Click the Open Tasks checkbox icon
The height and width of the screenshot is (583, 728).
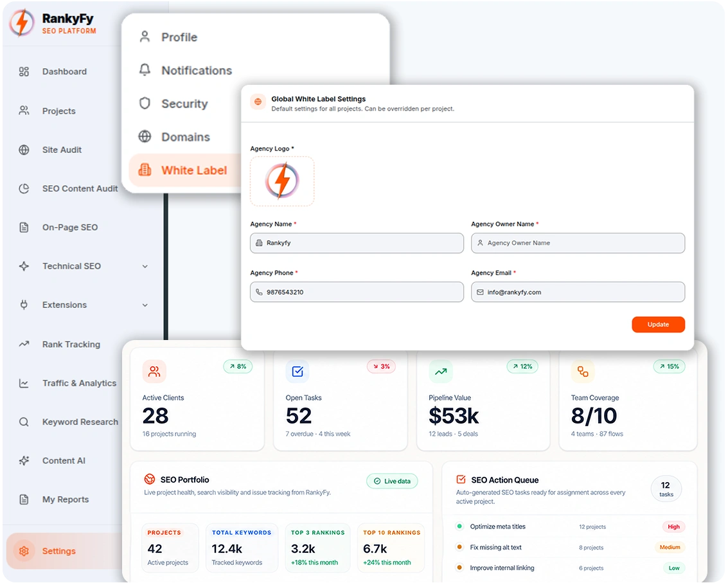[x=297, y=372]
